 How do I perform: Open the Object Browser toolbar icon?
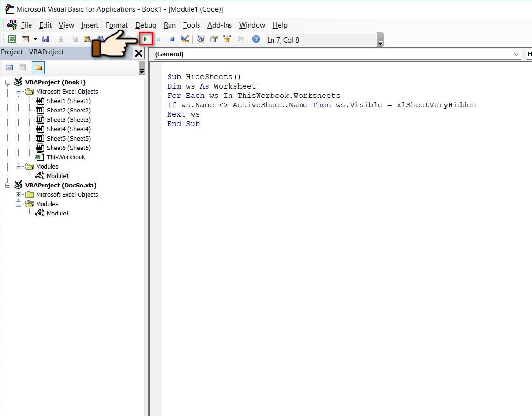point(227,39)
